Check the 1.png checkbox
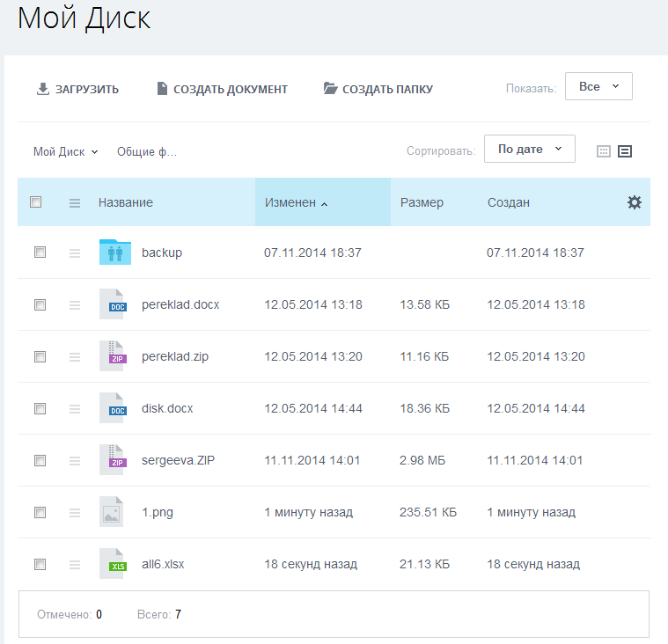The width and height of the screenshot is (668, 644). [40, 512]
